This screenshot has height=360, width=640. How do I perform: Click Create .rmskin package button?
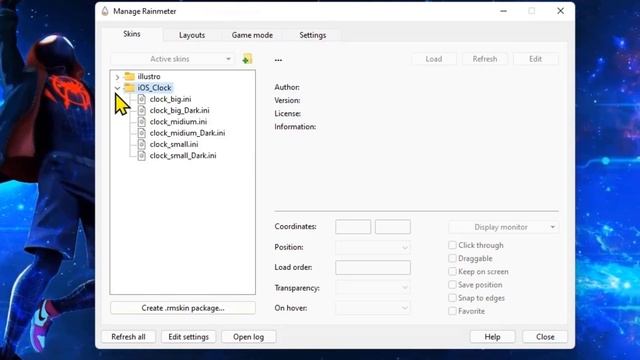pyautogui.click(x=183, y=308)
